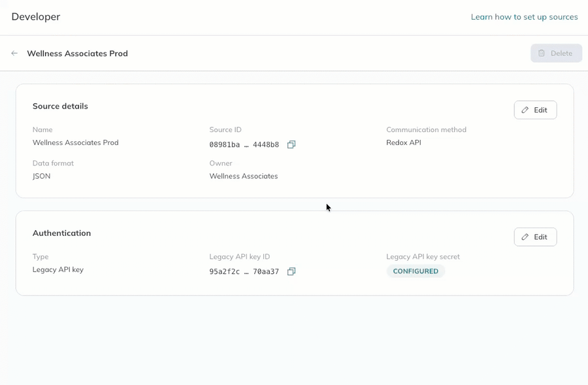
Task: Click the Owner value Wellness Associates
Action: click(244, 176)
